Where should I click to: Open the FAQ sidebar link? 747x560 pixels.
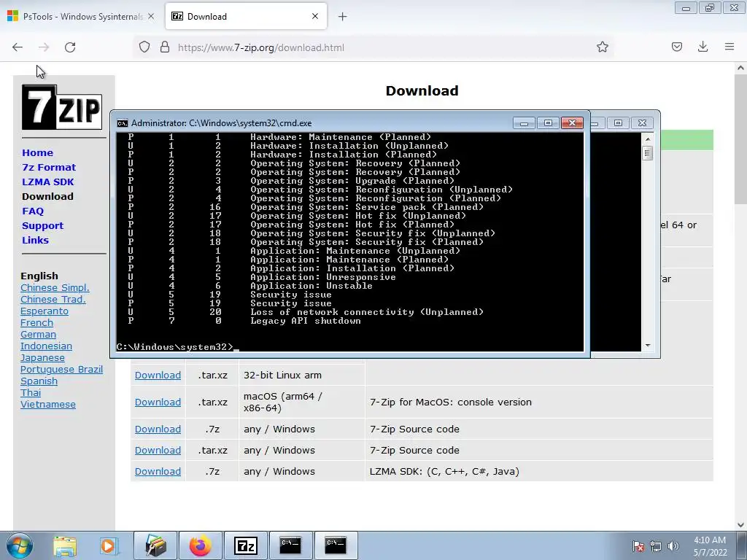click(x=33, y=211)
